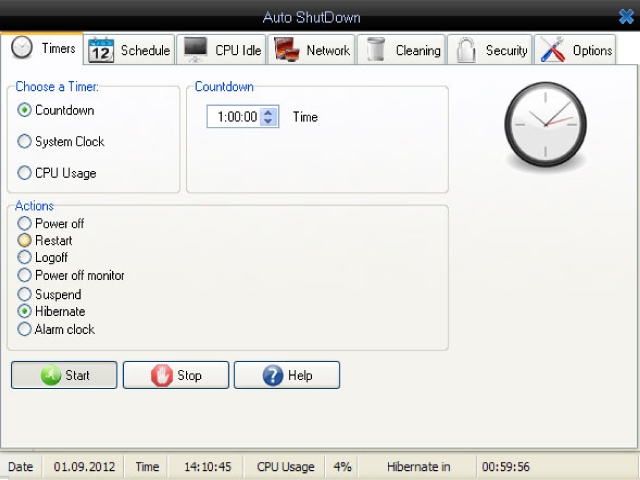Click the calendar icon on Schedule tab
Viewport: 640px width, 480px height.
tap(101, 50)
